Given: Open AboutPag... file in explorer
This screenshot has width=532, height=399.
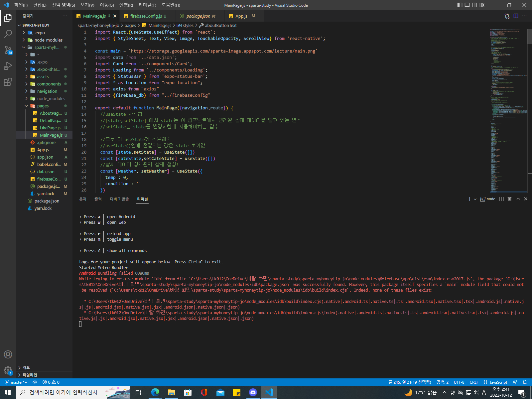Looking at the screenshot, I should pyautogui.click(x=51, y=113).
